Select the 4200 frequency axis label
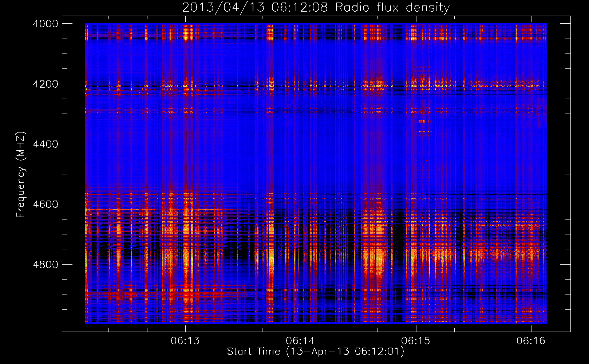This screenshot has height=364, width=589. click(46, 84)
